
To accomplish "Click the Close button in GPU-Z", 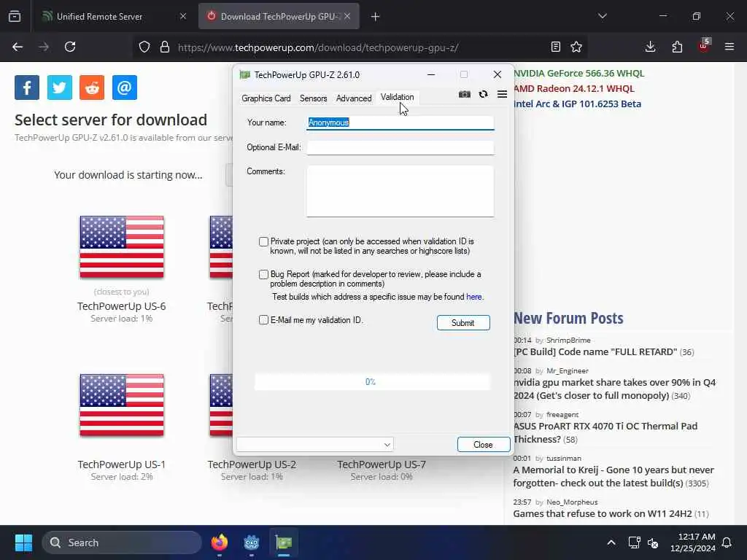I will [483, 444].
